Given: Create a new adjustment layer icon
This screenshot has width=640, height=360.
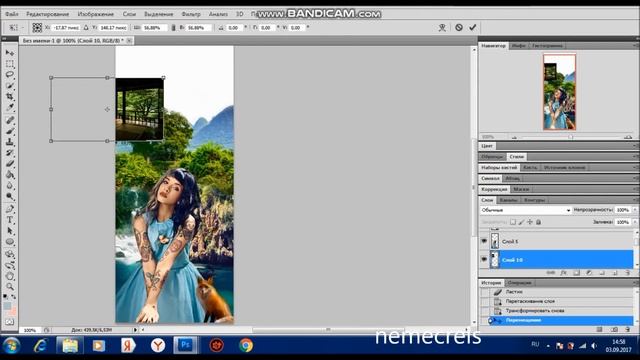Looking at the screenshot, I should (589, 273).
